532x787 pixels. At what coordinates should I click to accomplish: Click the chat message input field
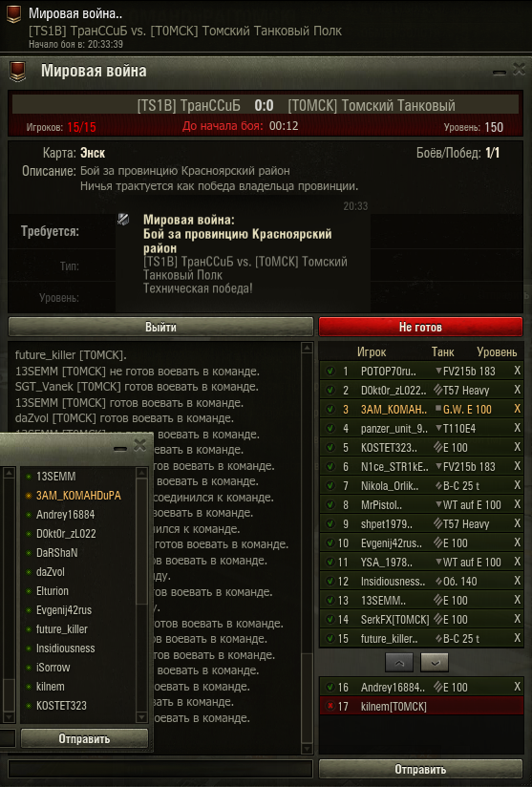point(160,769)
